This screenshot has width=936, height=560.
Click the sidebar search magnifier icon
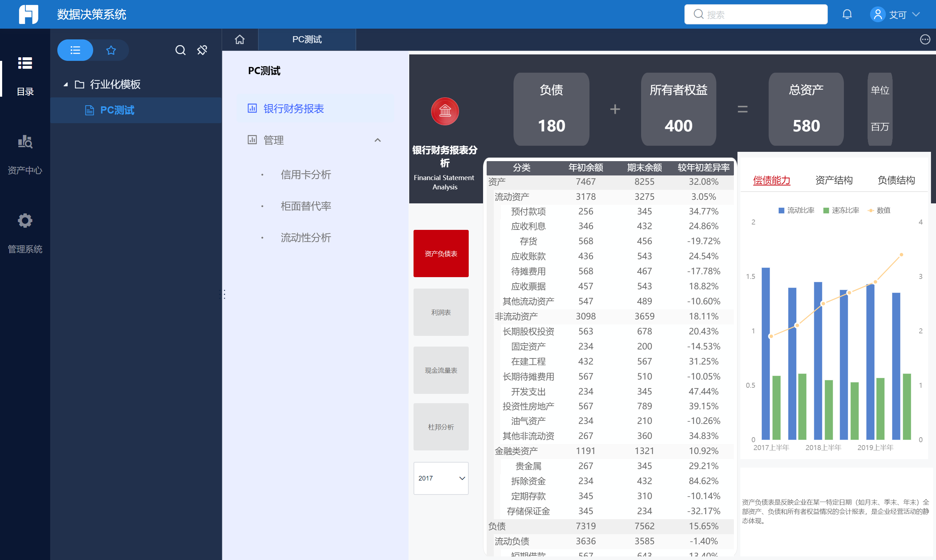181,50
